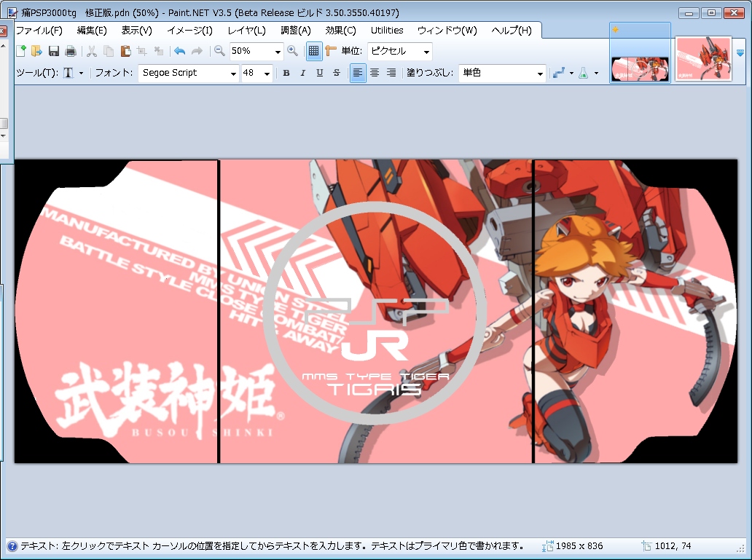Image resolution: width=752 pixels, height=560 pixels.
Task: Select center text alignment
Action: [x=375, y=73]
